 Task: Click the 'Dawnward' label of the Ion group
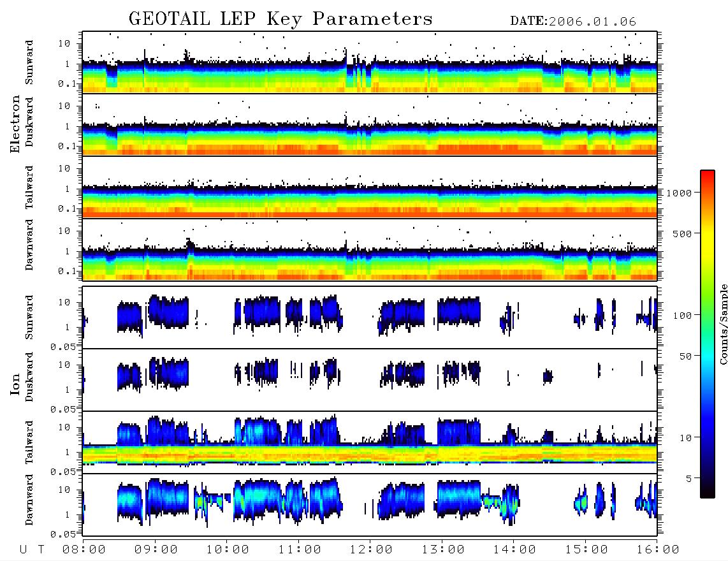(x=29, y=500)
